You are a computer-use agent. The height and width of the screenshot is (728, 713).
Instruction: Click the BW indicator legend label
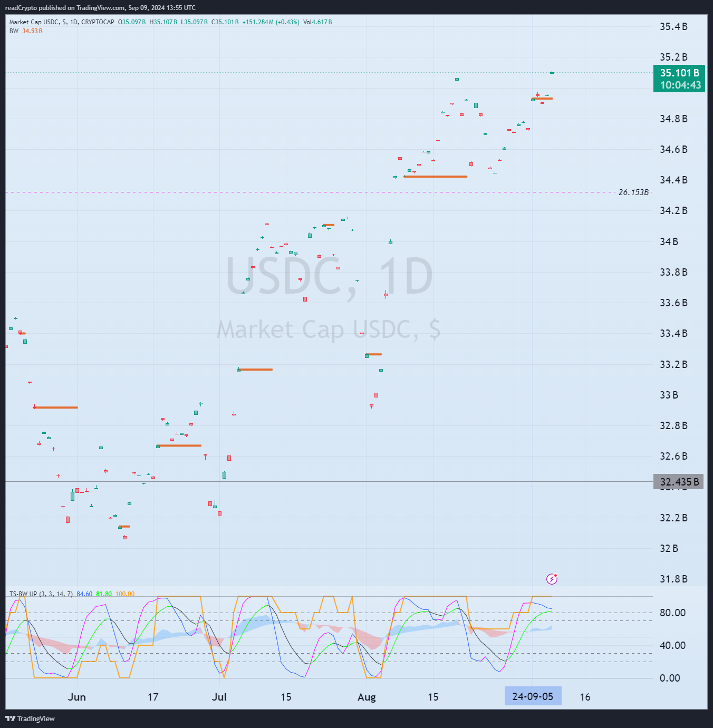click(x=14, y=31)
